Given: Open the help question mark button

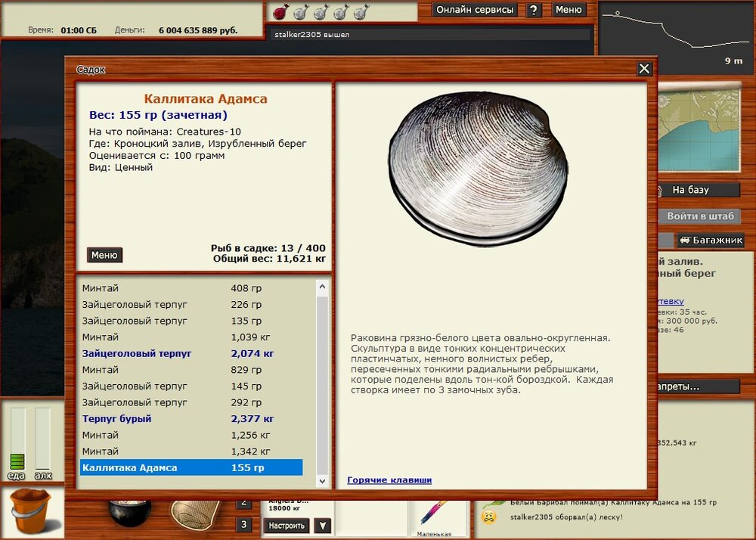Looking at the screenshot, I should pyautogui.click(x=534, y=10).
